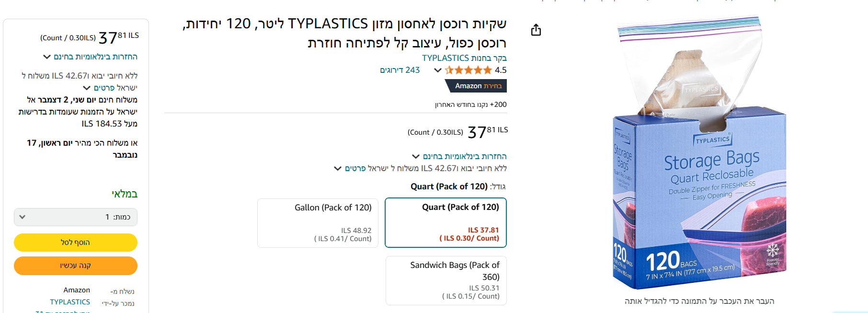Open TYPLASTICS seller link in buy box
The image size is (868, 313).
pos(70,302)
